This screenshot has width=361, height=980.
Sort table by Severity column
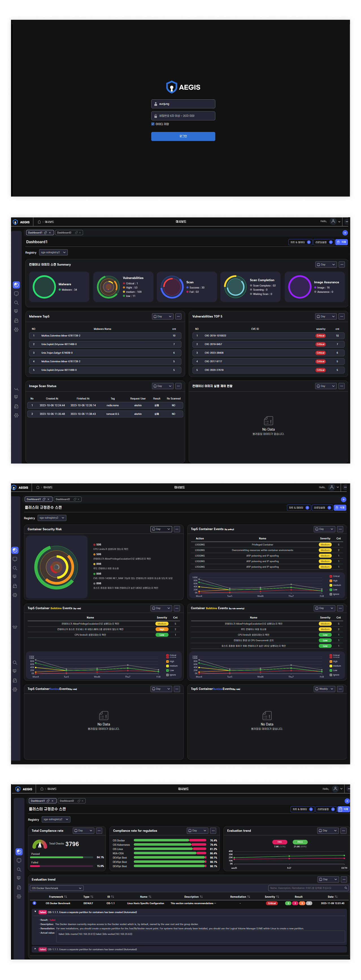point(272,897)
